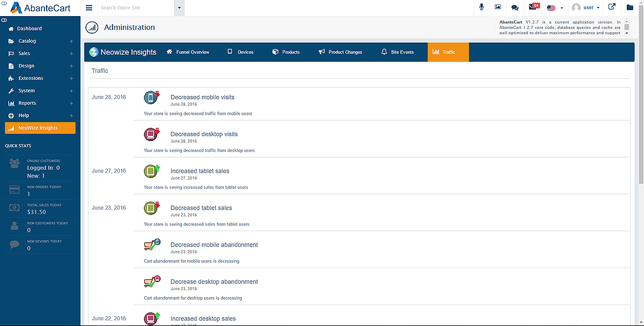
Task: Click the Reports chart icon
Action: [x=12, y=103]
